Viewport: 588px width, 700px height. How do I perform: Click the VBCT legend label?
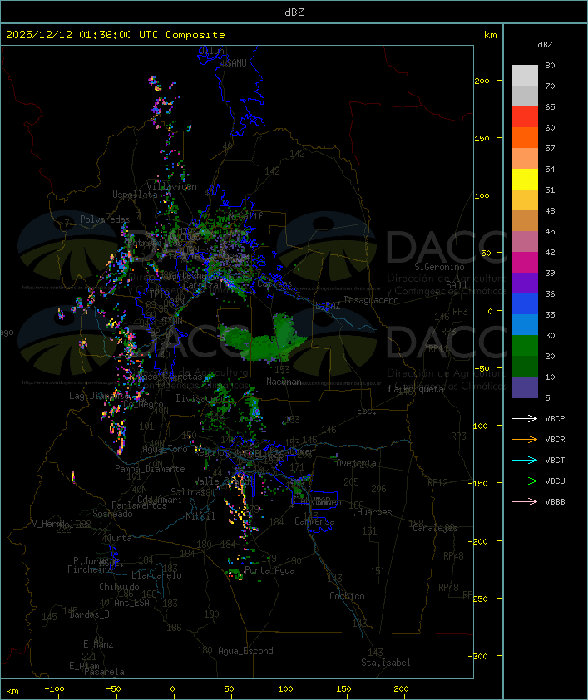point(555,460)
